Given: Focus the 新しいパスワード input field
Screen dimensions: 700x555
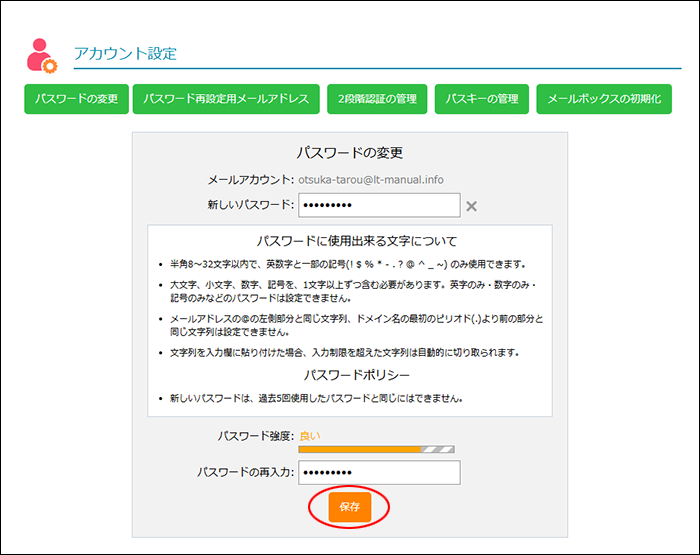Looking at the screenshot, I should coord(379,205).
